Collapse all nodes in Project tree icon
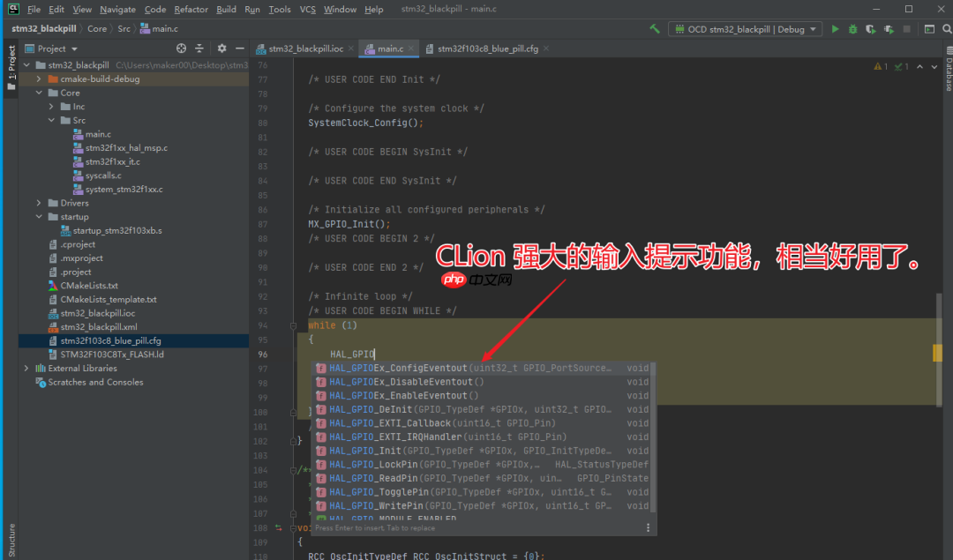 (199, 50)
